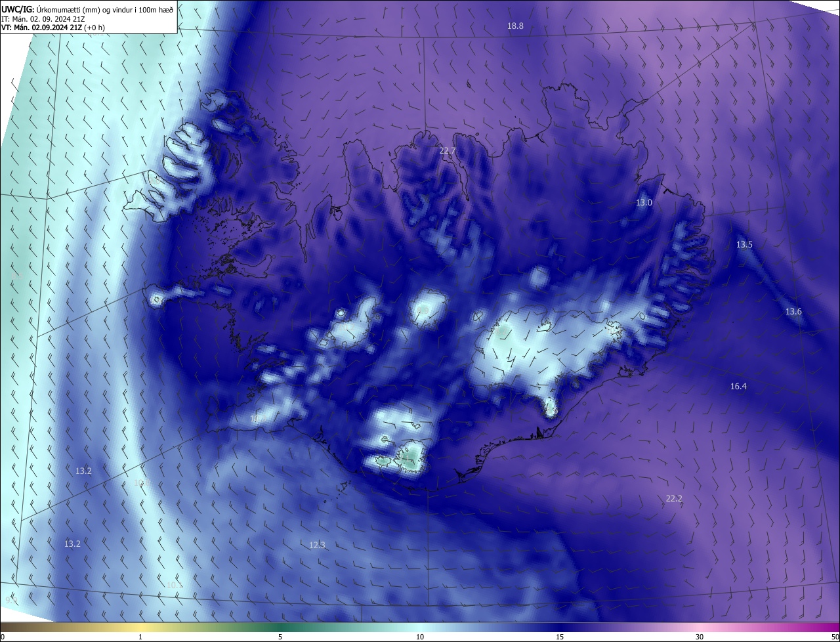Viewport: 840px width, 642px height.
Task: Click the 'VT: Mán. 02.09.2024 21Z (+0 h)' line
Action: pos(53,28)
